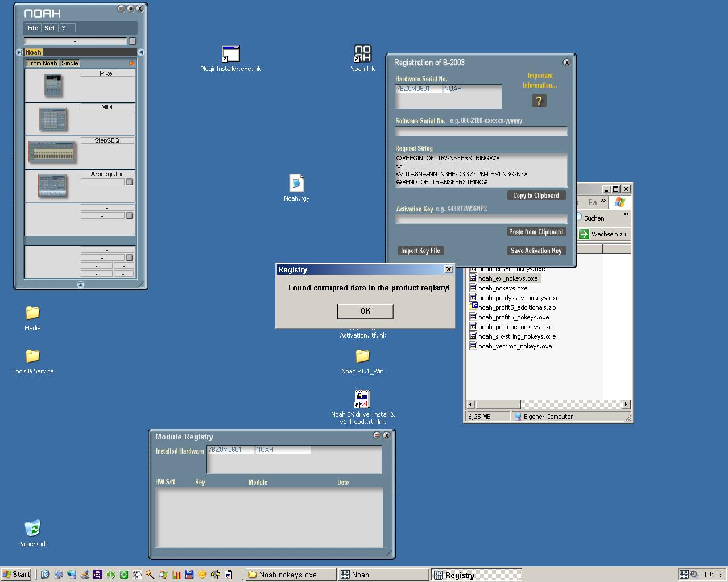Click the Arpeggiator module thumbnail
Image resolution: width=728 pixels, height=582 pixels.
53,186
